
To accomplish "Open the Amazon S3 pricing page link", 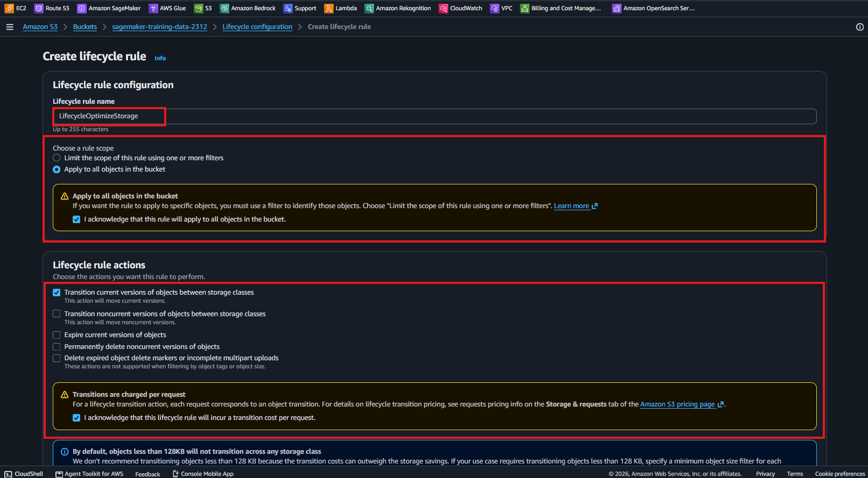I will [678, 404].
